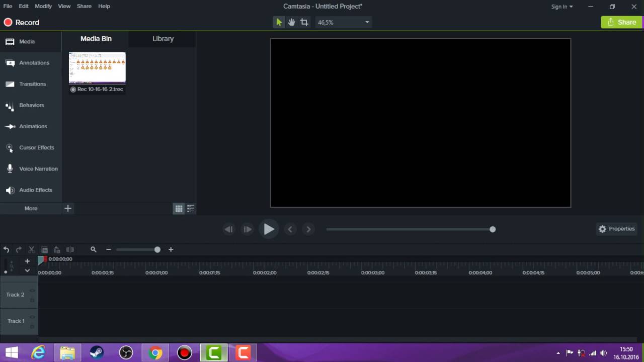Start a new screen recording with Record
This screenshot has height=362, width=644.
tap(21, 22)
